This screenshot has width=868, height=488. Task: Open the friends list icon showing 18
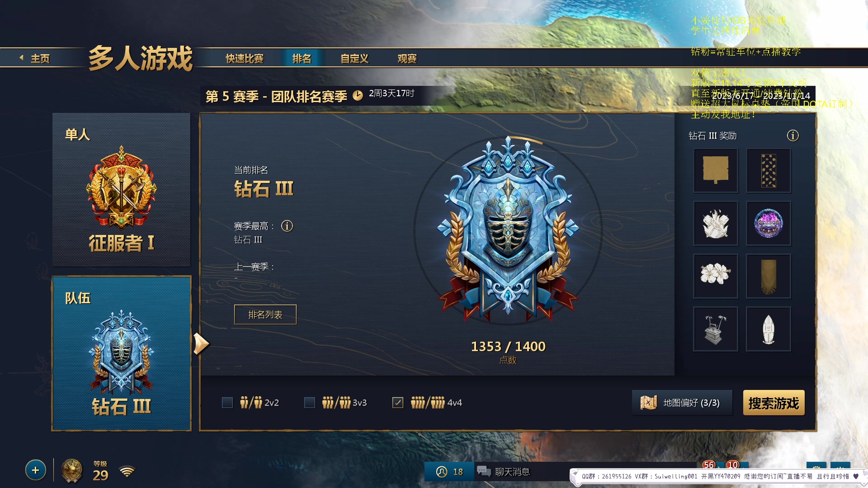point(449,472)
